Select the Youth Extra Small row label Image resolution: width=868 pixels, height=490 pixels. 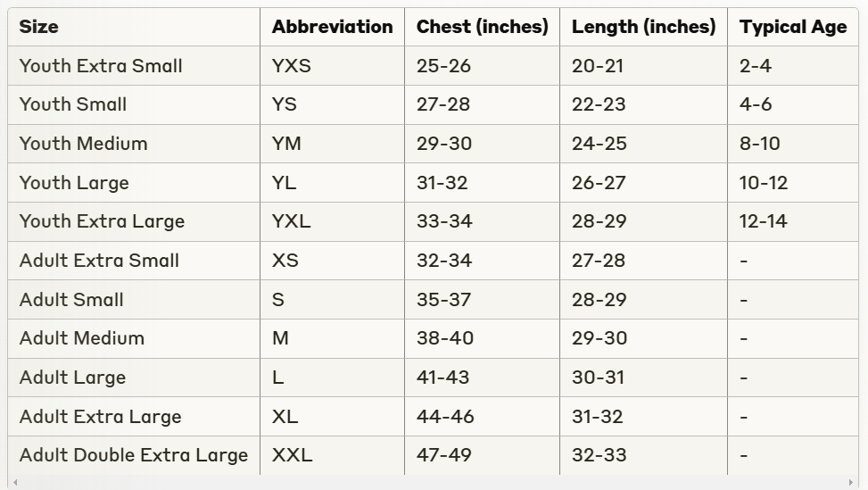[x=101, y=66]
